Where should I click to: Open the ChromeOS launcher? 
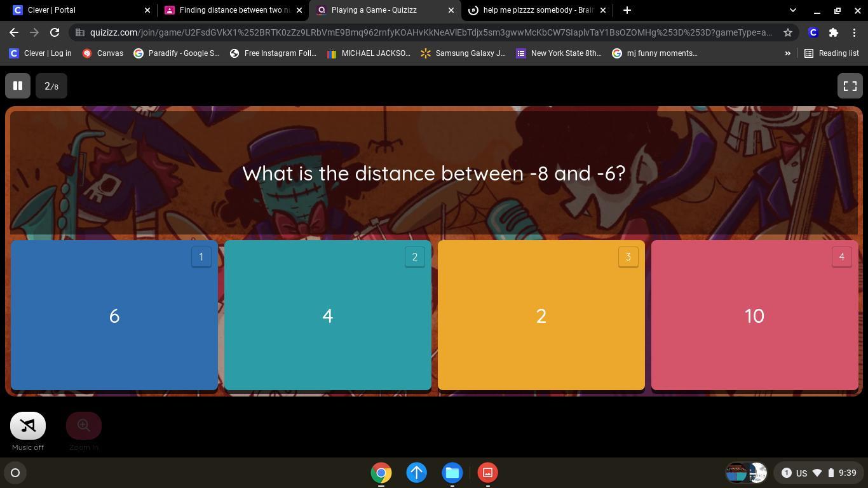tap(15, 473)
